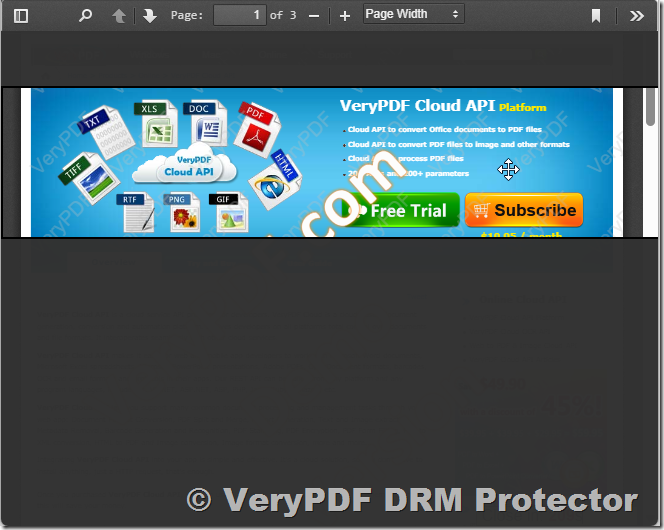Click the vertical scrollbar thumb
The width and height of the screenshot is (664, 530).
tap(651, 107)
